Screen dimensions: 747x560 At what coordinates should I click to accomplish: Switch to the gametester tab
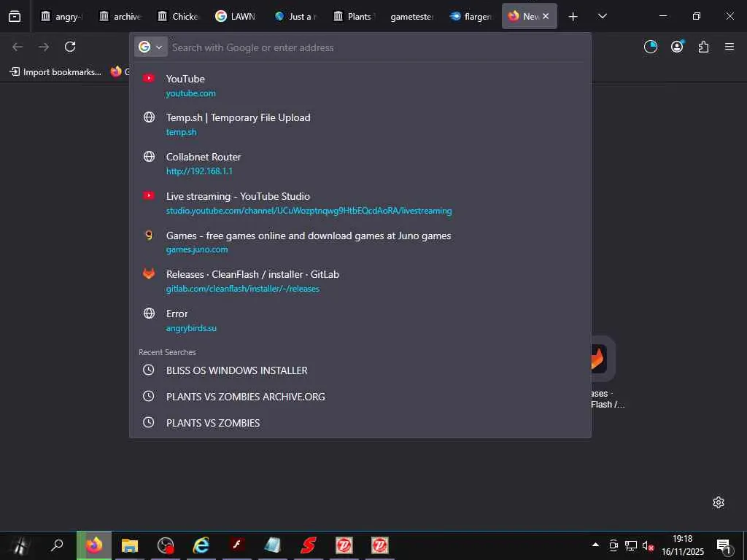click(411, 17)
